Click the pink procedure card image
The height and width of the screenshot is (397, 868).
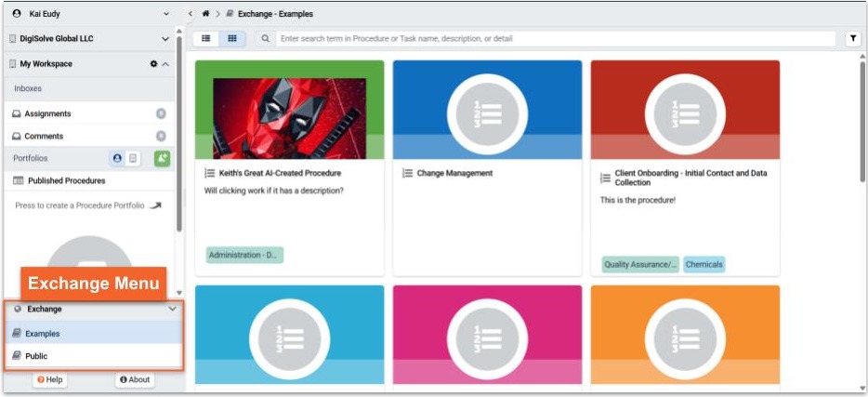pyautogui.click(x=487, y=335)
